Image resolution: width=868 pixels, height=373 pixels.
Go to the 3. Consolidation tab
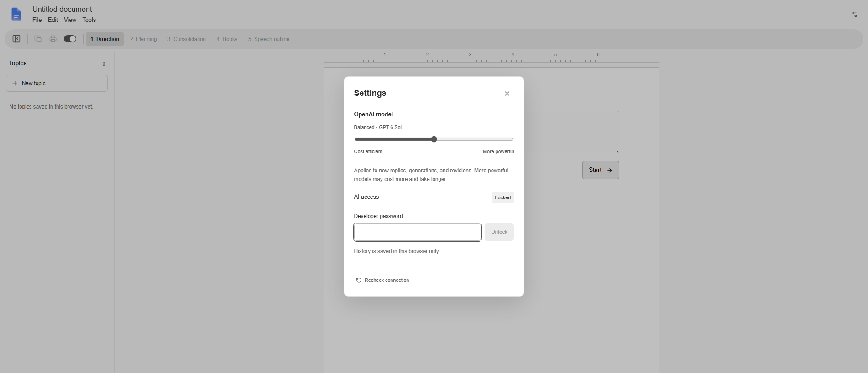point(187,39)
